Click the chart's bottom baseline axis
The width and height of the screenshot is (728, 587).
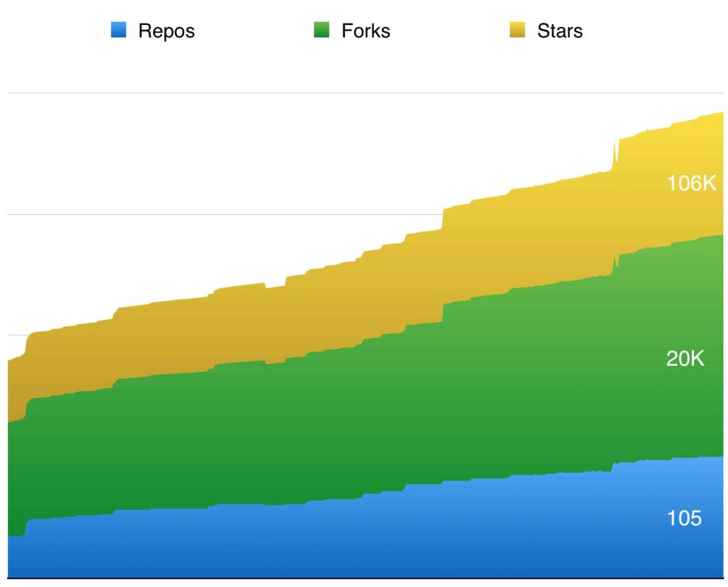point(355,578)
